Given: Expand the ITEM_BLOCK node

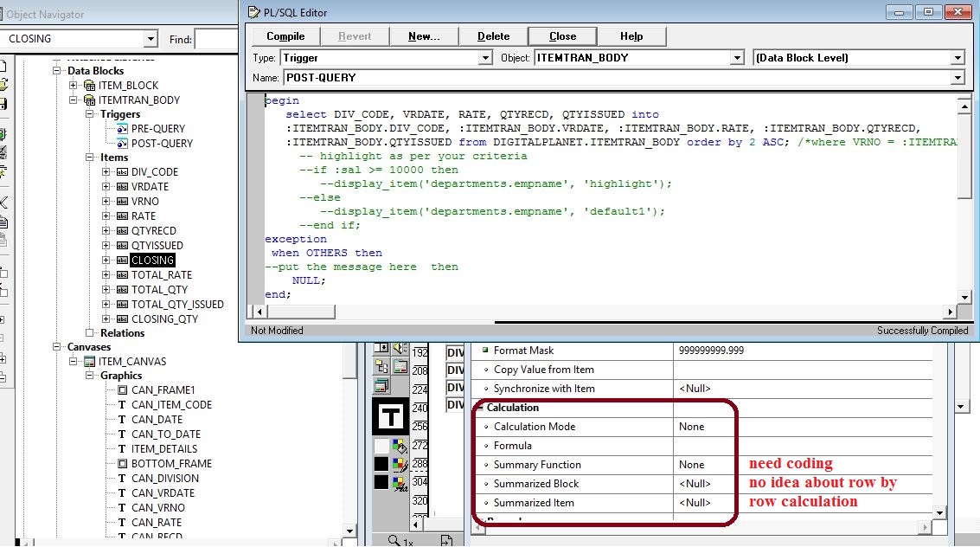Looking at the screenshot, I should tap(74, 85).
